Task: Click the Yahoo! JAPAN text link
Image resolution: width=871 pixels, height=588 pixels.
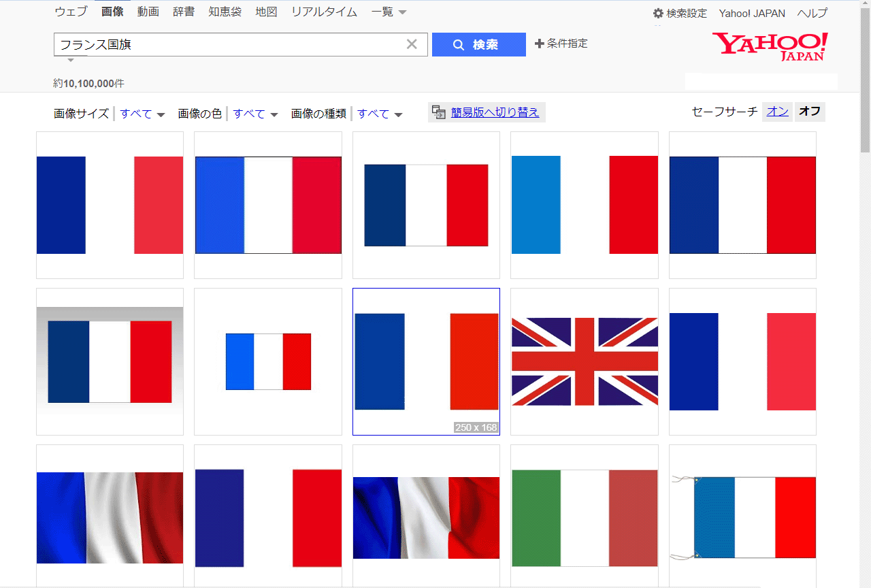Action: pos(752,13)
